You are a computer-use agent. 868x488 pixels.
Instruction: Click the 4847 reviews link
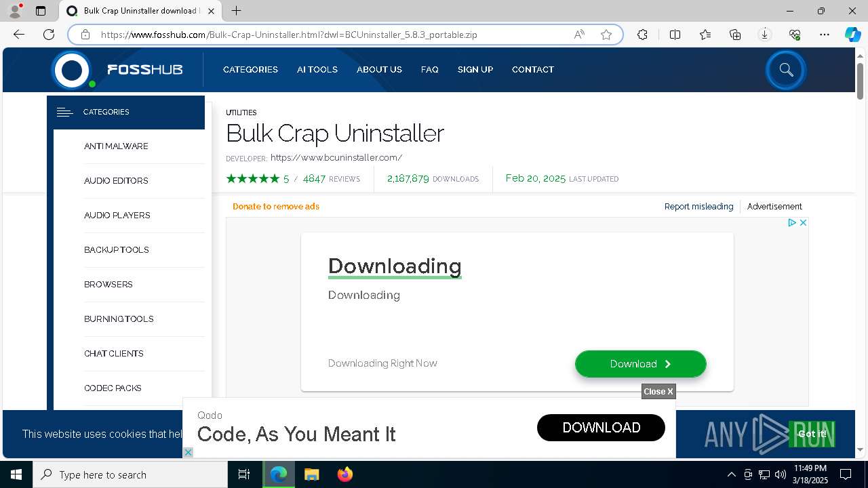332,179
